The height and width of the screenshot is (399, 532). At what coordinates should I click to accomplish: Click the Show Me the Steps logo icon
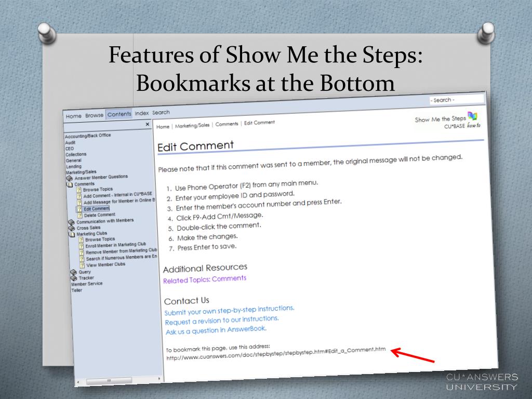tap(472, 116)
